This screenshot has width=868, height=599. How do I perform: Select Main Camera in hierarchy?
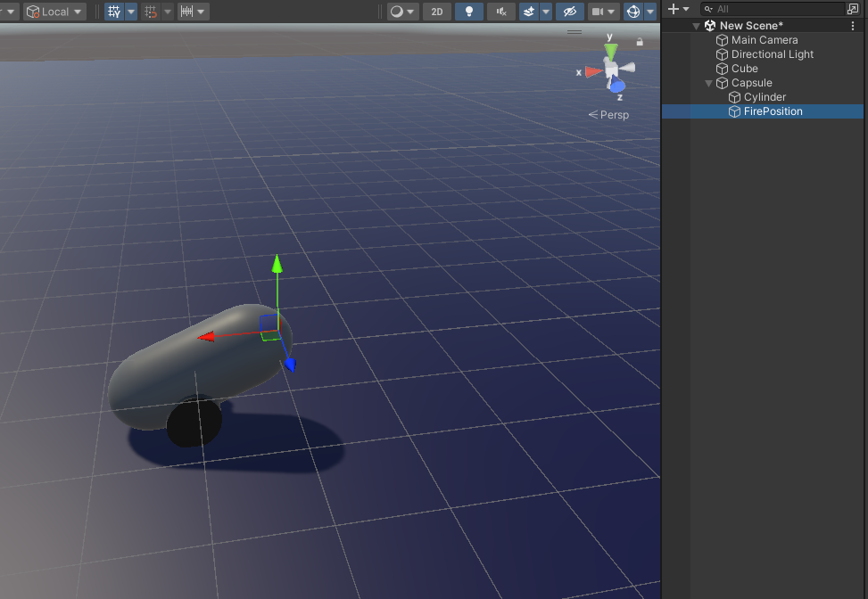click(765, 40)
